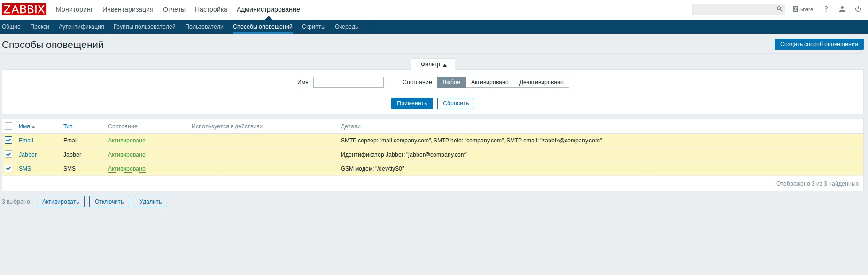Click the Jabber identifier details text

[x=404, y=155]
